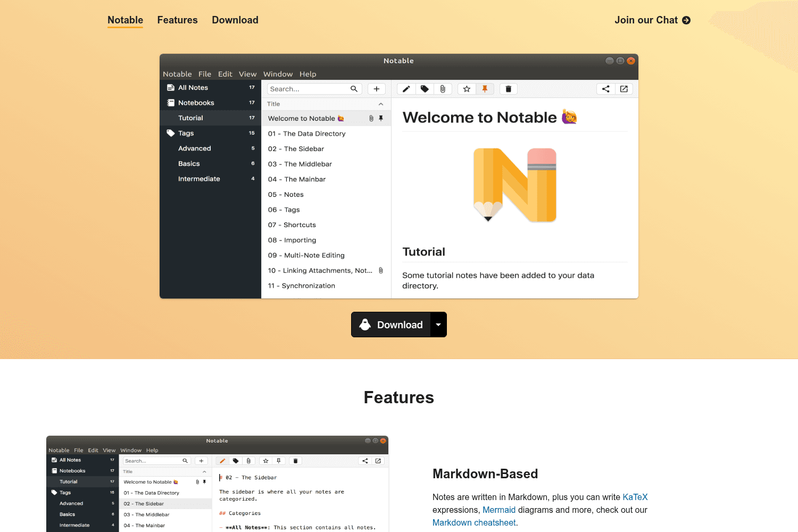Viewport: 798px width, 532px height.
Task: Select All Notes in top app sidebar
Action: pos(211,87)
